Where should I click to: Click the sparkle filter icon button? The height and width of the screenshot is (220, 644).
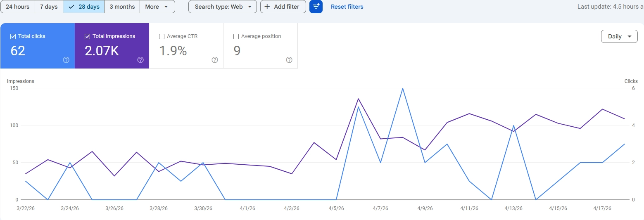tap(316, 7)
